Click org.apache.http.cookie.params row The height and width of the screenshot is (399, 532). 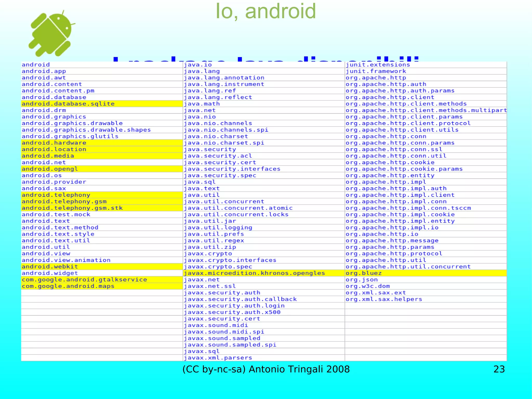tap(426, 169)
